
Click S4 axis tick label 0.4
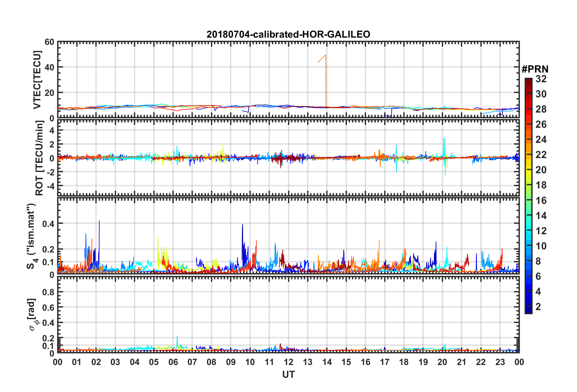coord(48,224)
